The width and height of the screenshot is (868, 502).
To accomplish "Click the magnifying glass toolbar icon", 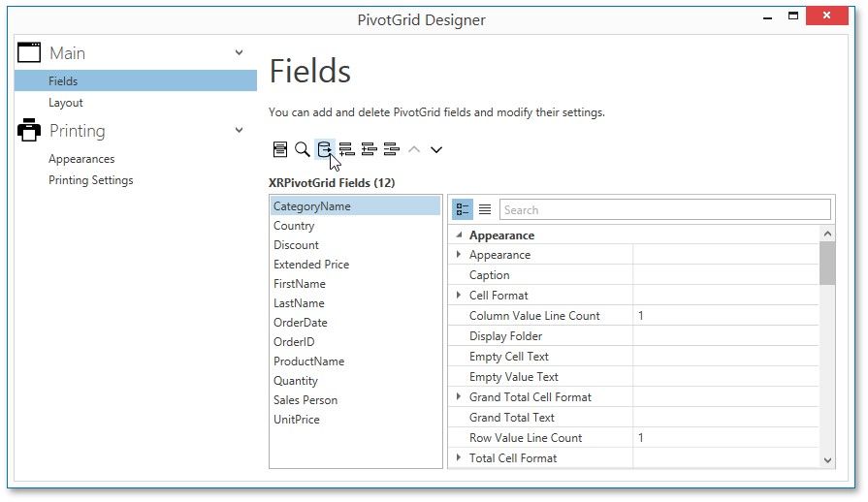I will point(302,149).
